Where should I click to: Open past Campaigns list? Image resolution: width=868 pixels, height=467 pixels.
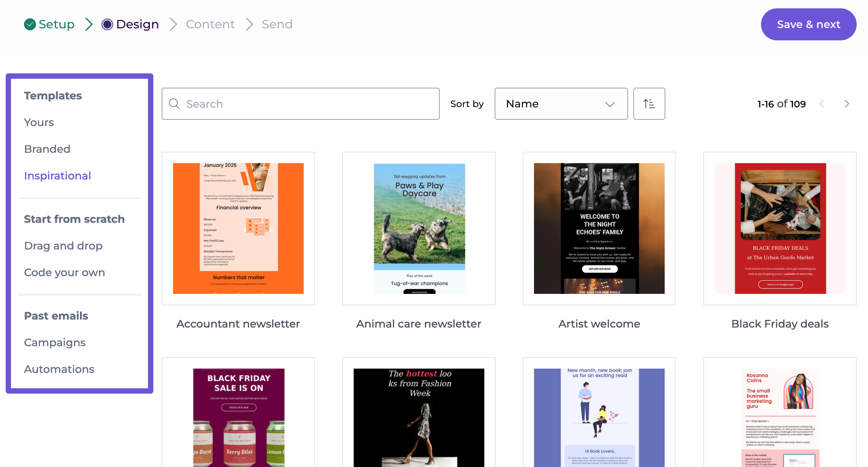tap(55, 343)
